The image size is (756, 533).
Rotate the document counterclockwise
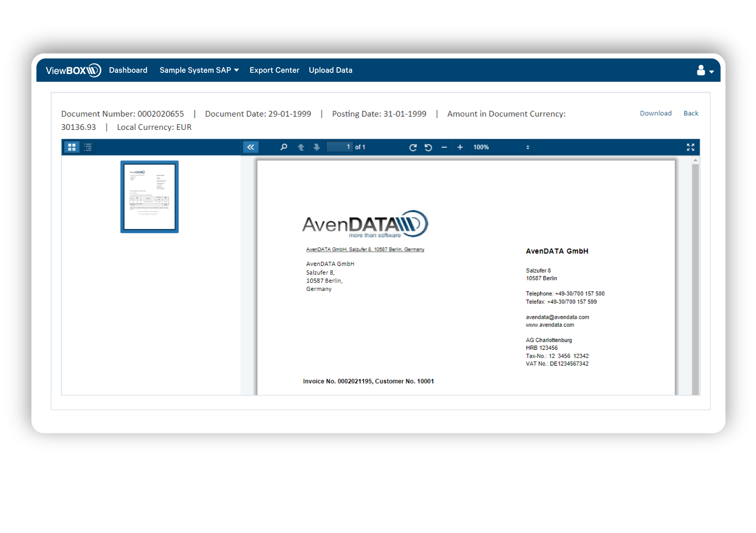pos(429,147)
